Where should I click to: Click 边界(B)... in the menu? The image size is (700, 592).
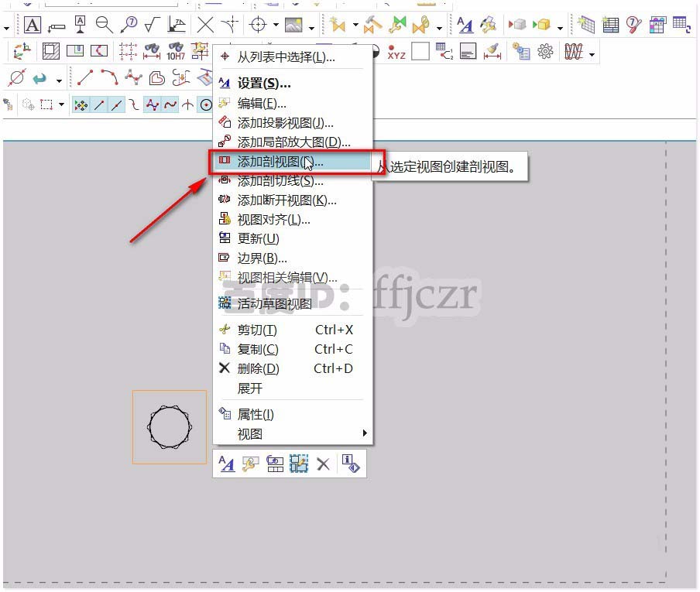[293, 258]
